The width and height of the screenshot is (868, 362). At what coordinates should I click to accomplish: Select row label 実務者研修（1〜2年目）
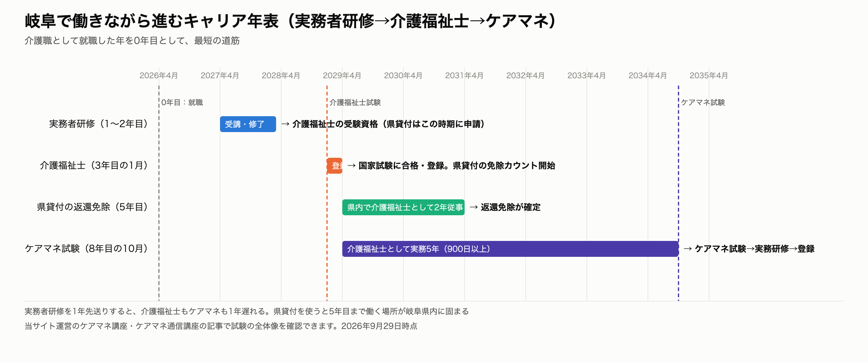point(98,124)
